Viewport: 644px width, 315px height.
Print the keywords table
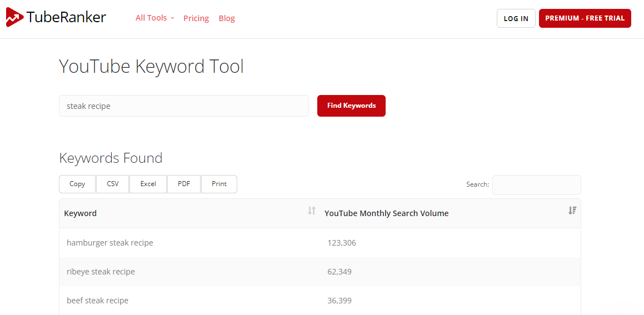(219, 184)
